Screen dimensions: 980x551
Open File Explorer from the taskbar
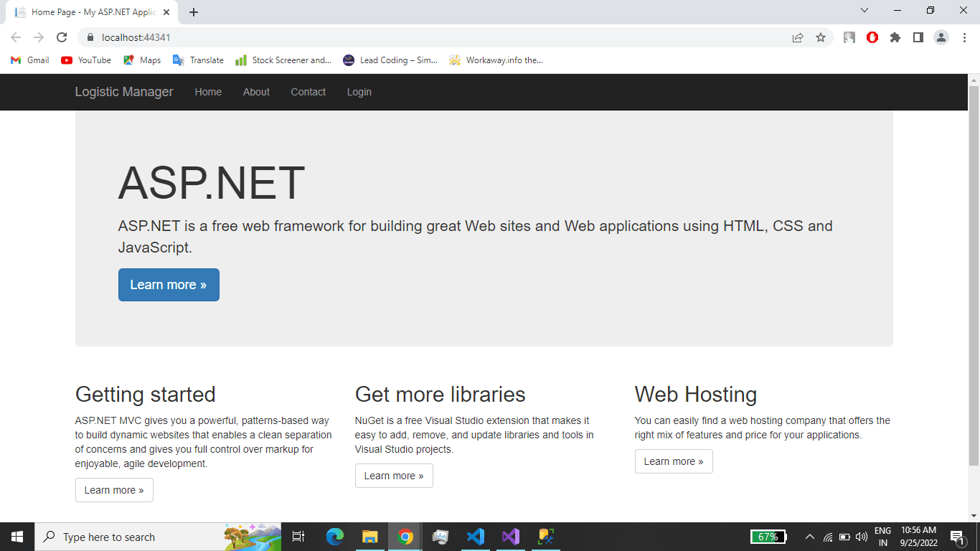370,537
